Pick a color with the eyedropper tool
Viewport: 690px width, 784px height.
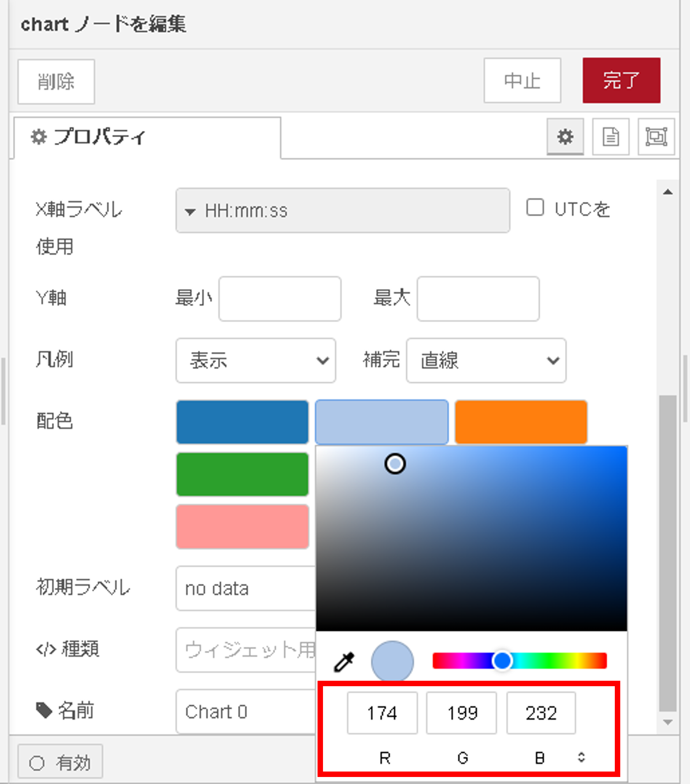(x=344, y=662)
